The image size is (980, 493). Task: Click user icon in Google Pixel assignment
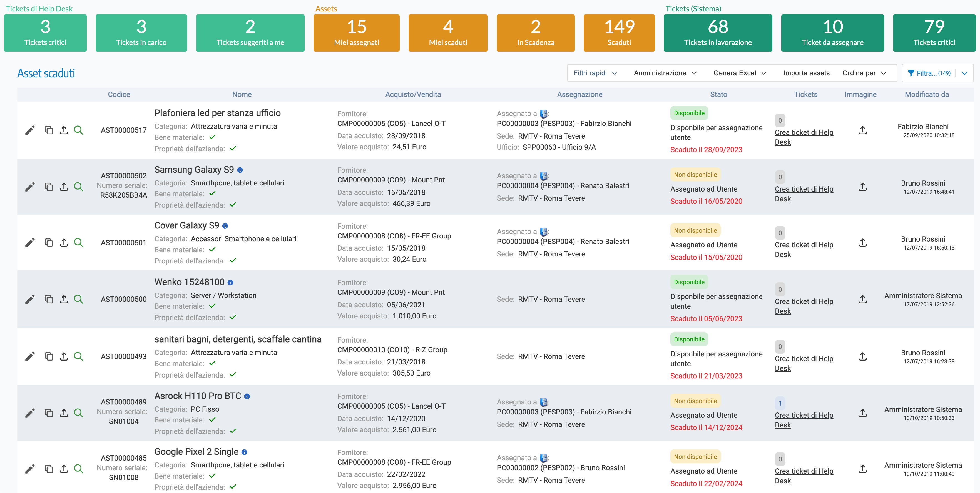click(544, 458)
